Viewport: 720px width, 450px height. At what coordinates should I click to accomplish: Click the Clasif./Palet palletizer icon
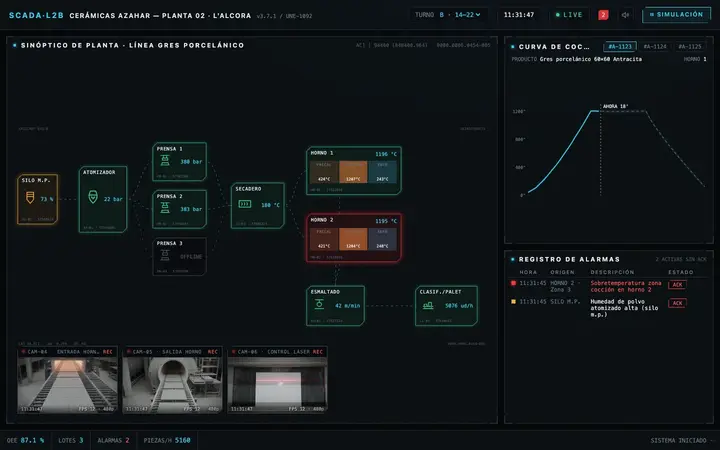click(x=428, y=305)
